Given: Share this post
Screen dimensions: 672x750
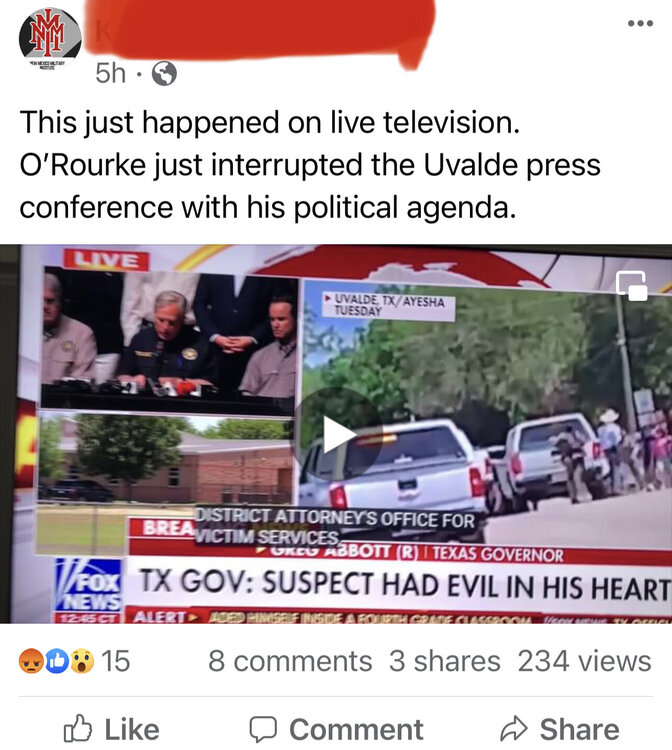Looking at the screenshot, I should (x=560, y=729).
